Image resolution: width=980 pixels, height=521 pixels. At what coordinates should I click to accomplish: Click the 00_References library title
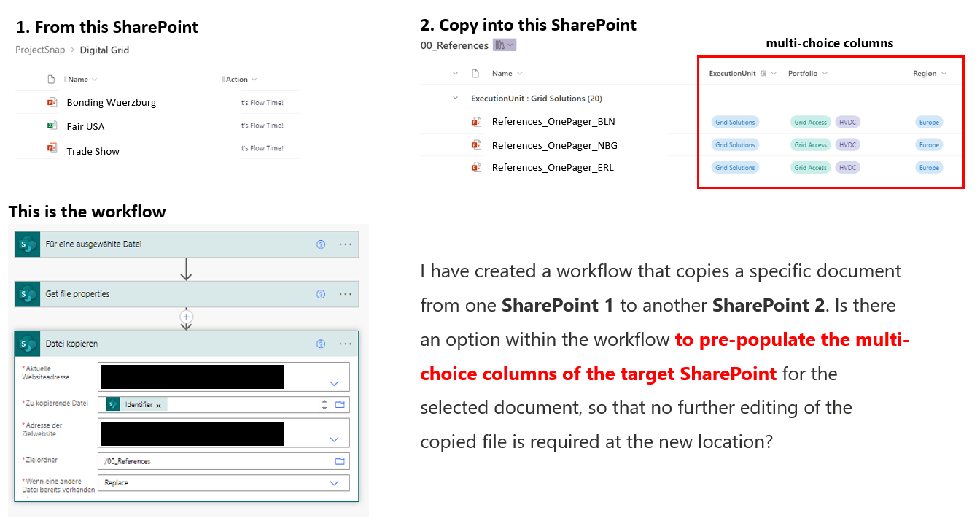tap(454, 45)
